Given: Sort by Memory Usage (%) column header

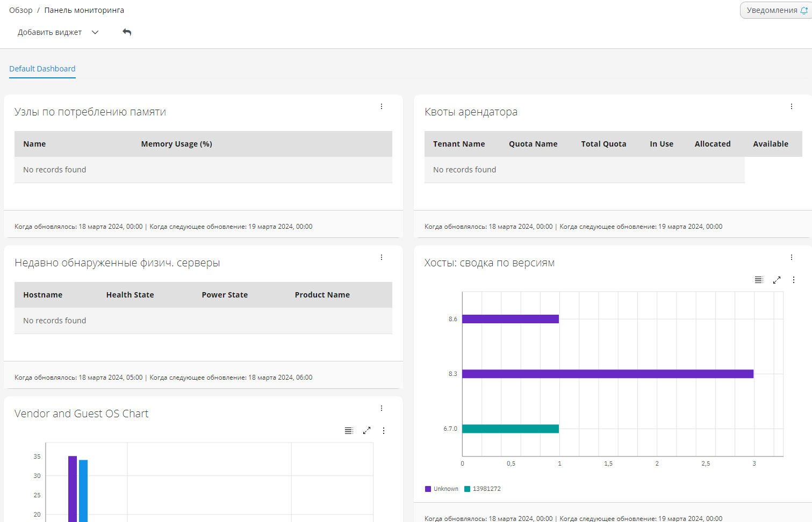Looking at the screenshot, I should [x=176, y=144].
